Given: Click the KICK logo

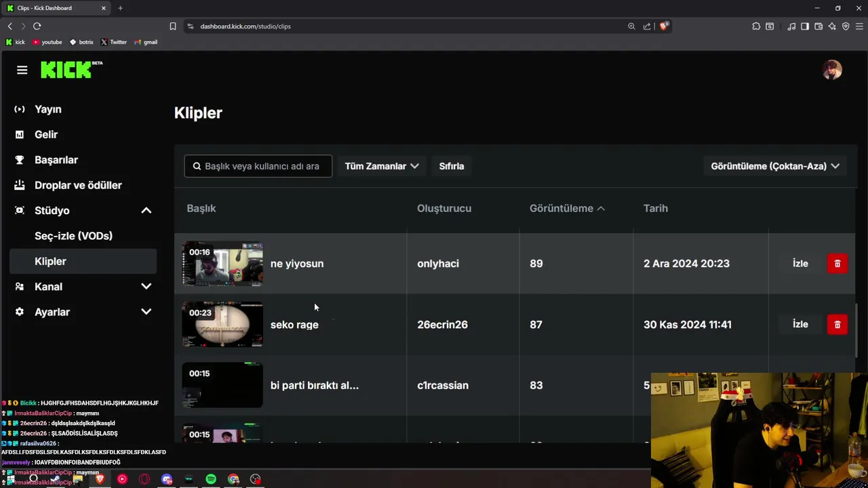Looking at the screenshot, I should tap(71, 69).
